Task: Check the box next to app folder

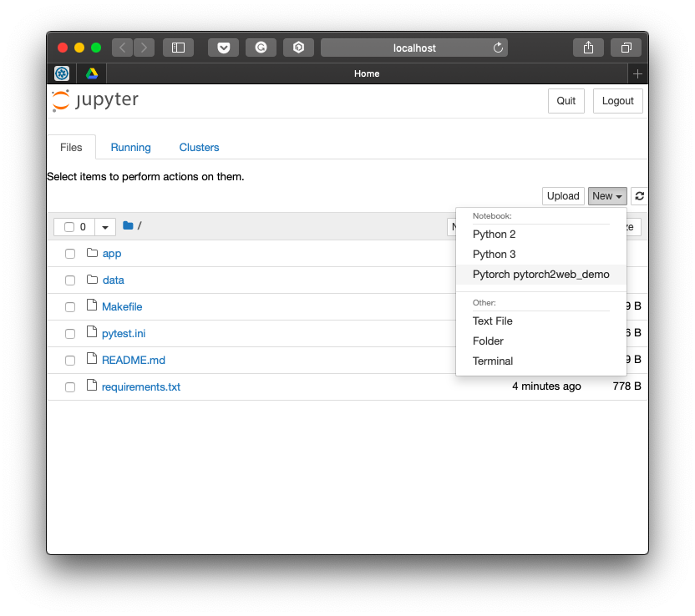Action: pyautogui.click(x=70, y=254)
